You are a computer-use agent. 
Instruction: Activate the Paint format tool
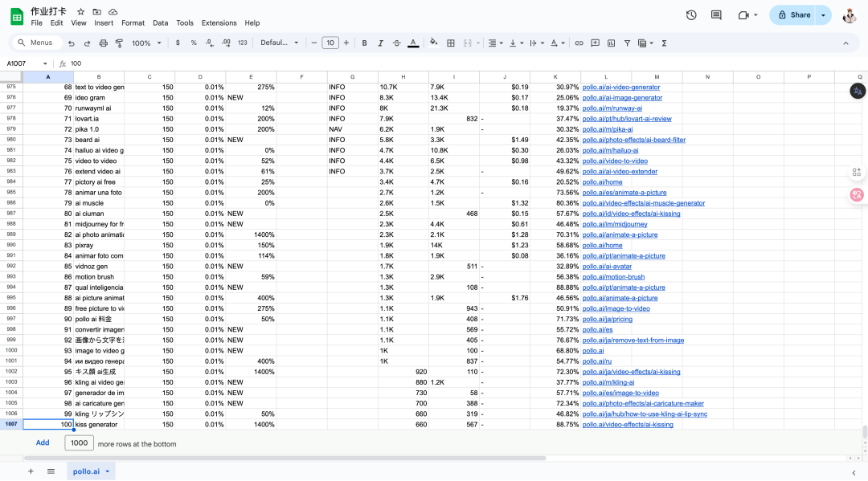119,43
